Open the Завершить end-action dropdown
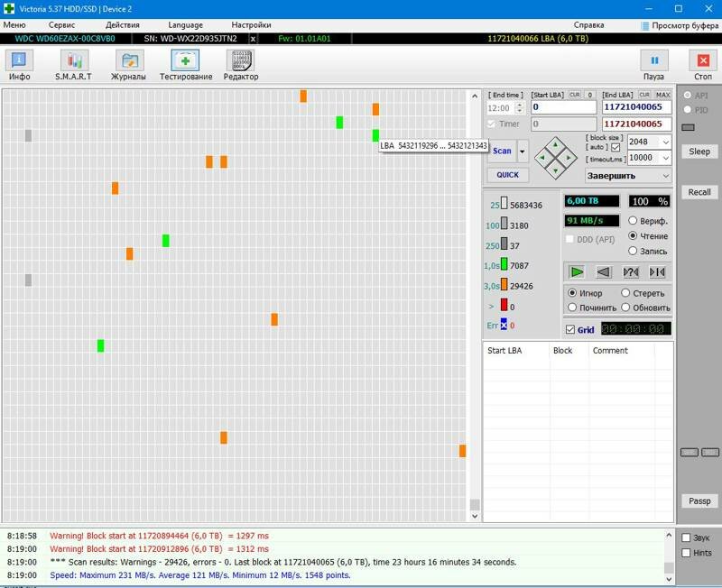This screenshot has height=588, width=722. click(666, 176)
